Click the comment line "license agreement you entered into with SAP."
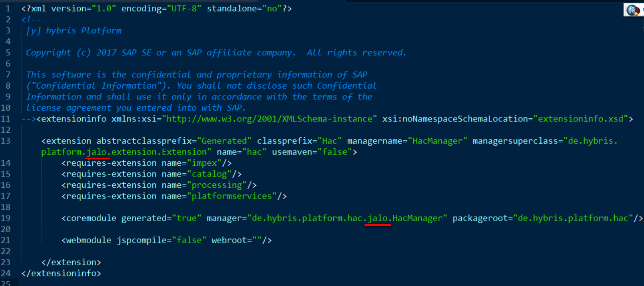 [x=136, y=108]
